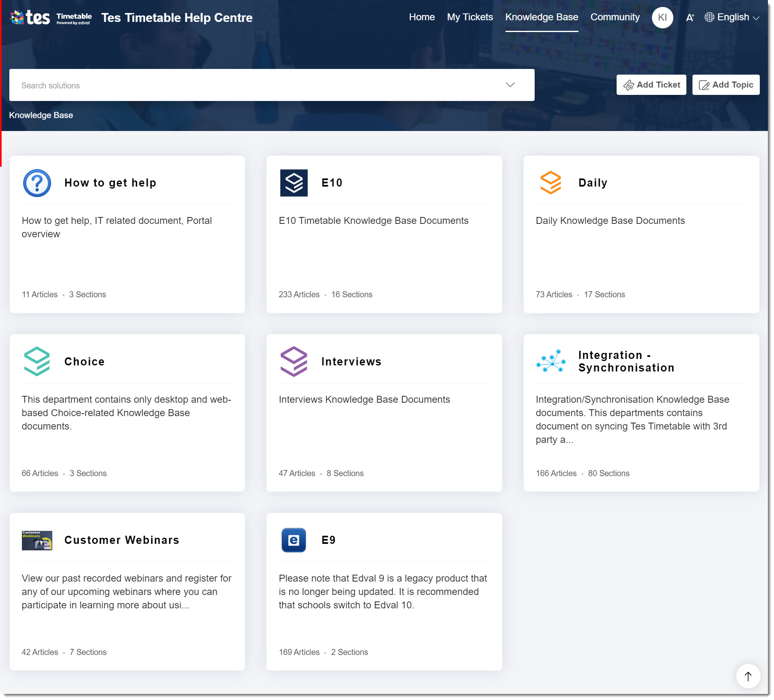Screen dimensions: 774x700
Task: Click the 'View our past recorded webinars' description
Action: pyautogui.click(x=127, y=592)
